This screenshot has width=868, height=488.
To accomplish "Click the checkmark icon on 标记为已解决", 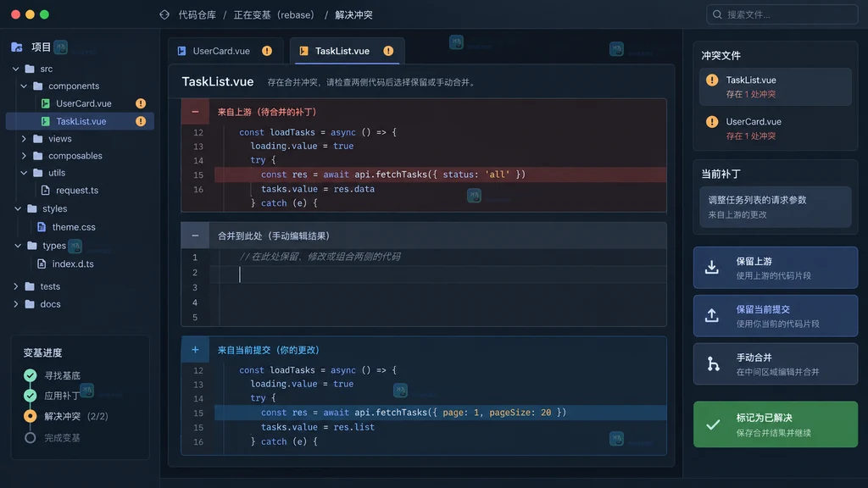I will tap(713, 424).
